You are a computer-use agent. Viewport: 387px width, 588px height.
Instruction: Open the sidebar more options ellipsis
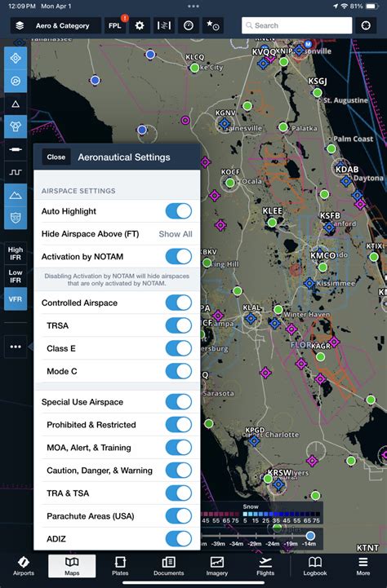(16, 347)
